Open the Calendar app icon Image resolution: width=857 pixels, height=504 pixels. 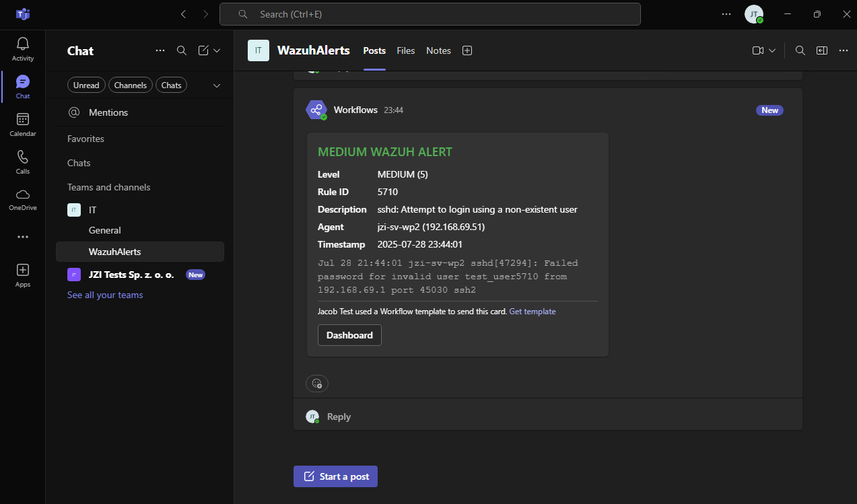22,120
